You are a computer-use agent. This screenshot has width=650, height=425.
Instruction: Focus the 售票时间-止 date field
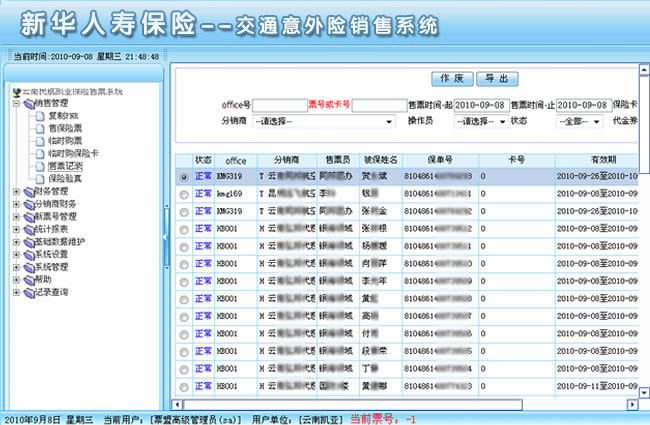click(584, 106)
